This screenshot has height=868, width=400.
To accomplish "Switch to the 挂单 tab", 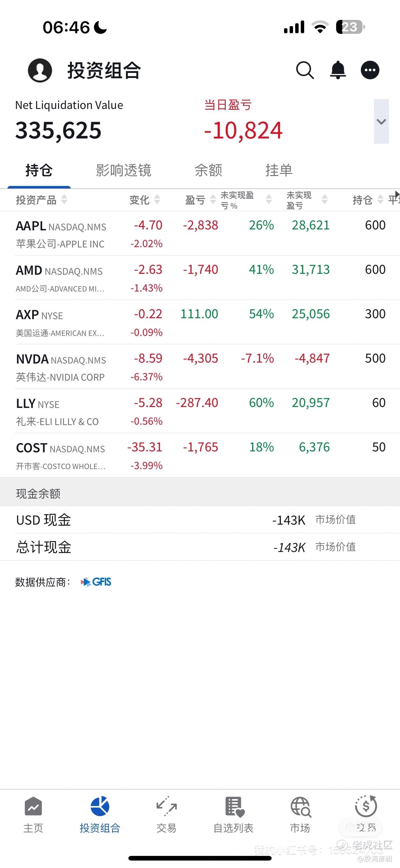I will point(279,170).
